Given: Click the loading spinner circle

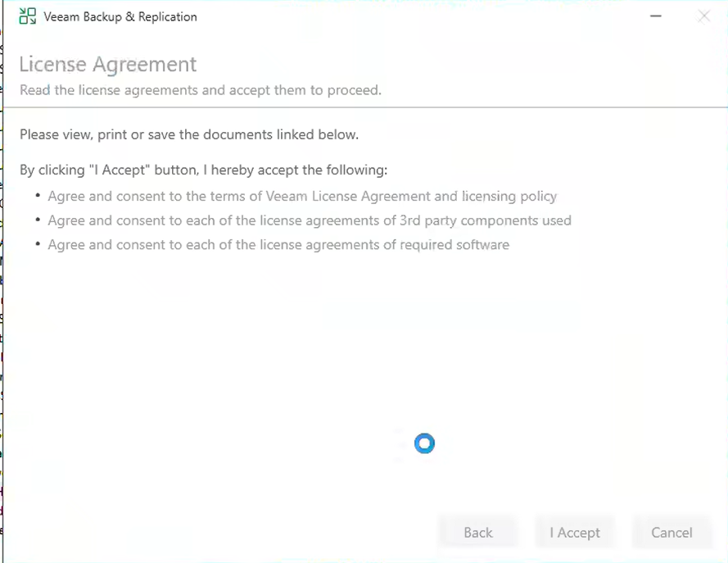Looking at the screenshot, I should 424,443.
